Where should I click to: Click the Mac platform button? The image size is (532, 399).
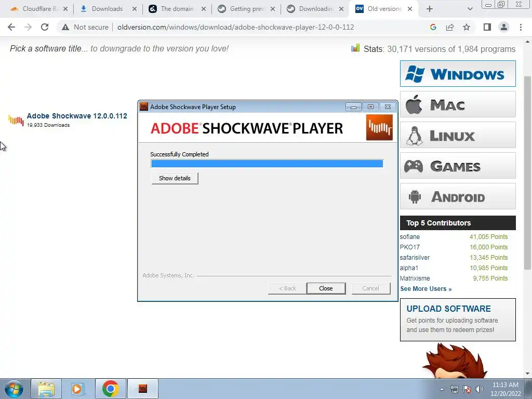(458, 104)
